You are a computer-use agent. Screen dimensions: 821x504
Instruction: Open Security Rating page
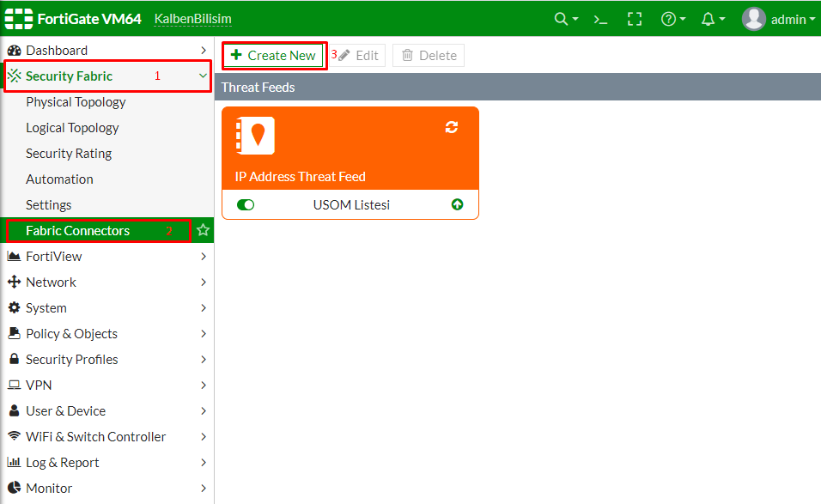tap(69, 154)
